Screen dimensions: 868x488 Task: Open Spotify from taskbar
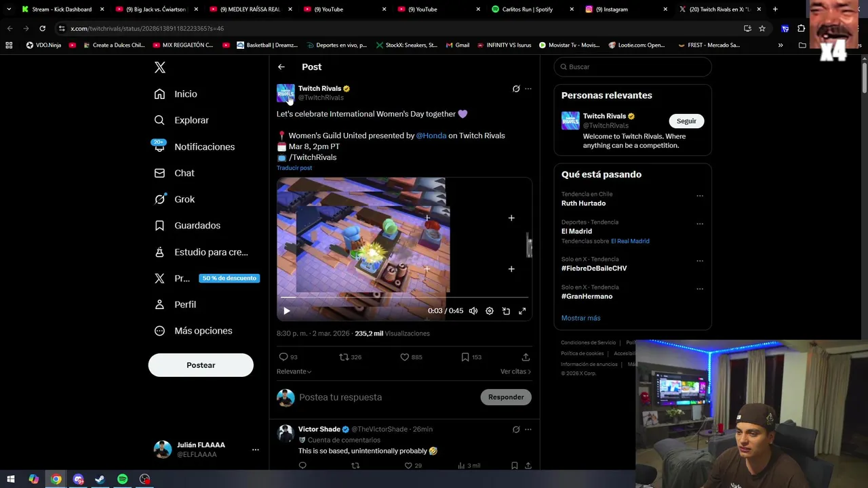pos(122,479)
